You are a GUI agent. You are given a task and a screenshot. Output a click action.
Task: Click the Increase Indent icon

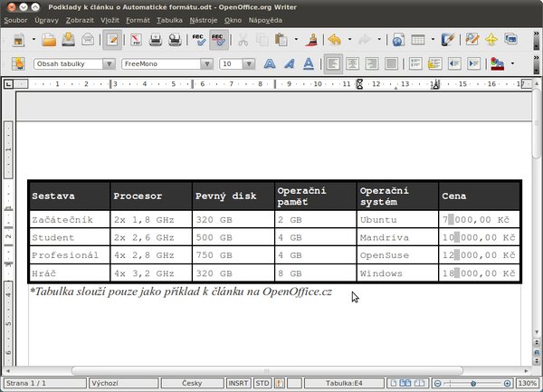coord(473,63)
